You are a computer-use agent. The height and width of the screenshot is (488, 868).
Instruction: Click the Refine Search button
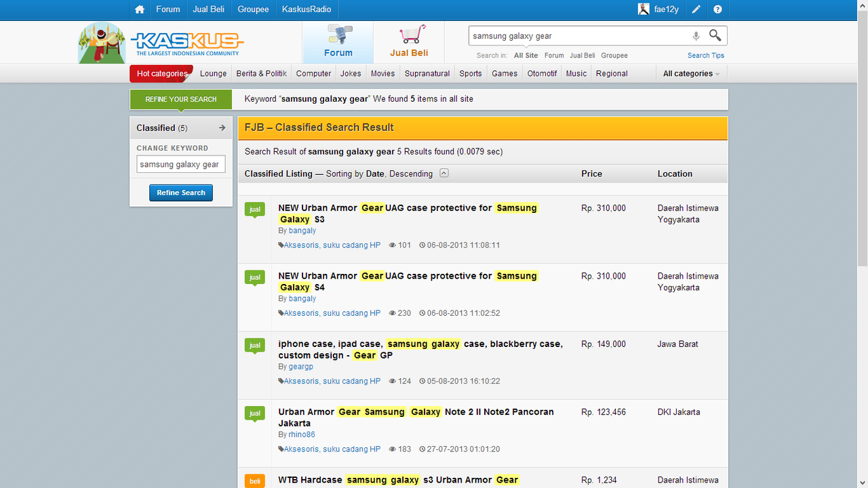pos(181,192)
